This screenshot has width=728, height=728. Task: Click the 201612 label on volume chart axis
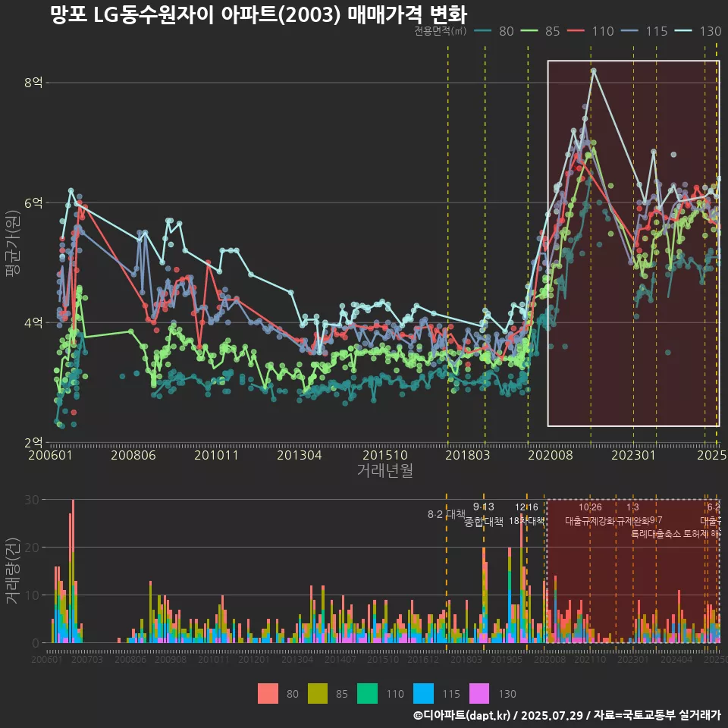click(x=423, y=659)
